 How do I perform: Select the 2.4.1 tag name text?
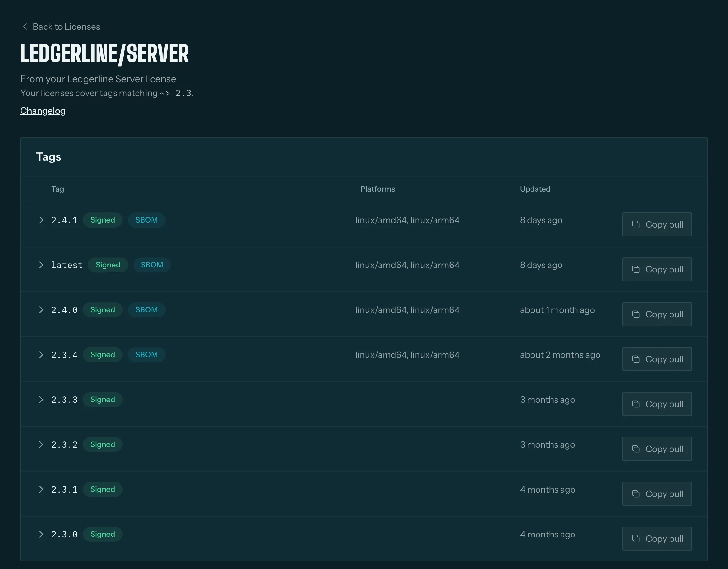pos(64,220)
